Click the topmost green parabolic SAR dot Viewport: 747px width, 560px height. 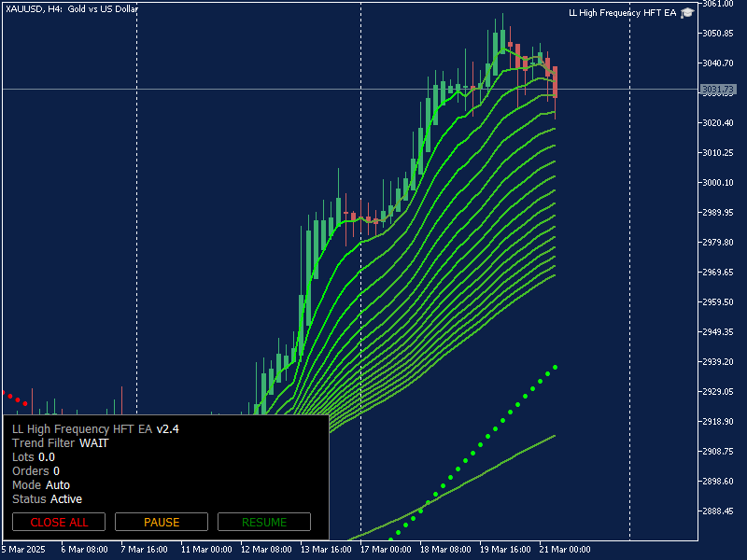tap(555, 367)
